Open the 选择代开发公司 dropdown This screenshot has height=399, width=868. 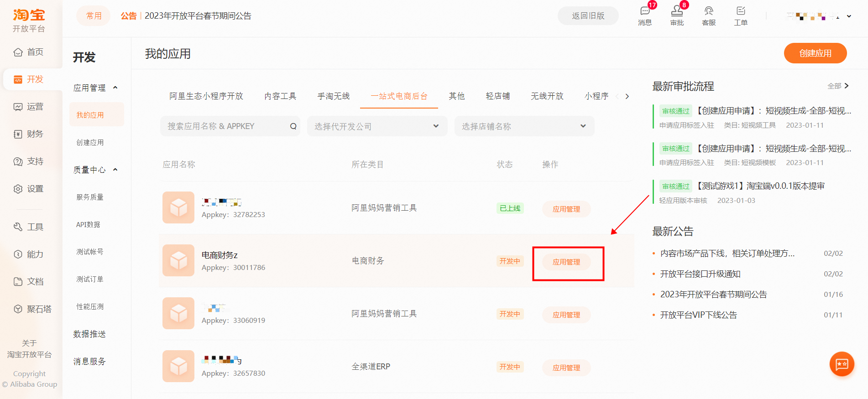377,126
